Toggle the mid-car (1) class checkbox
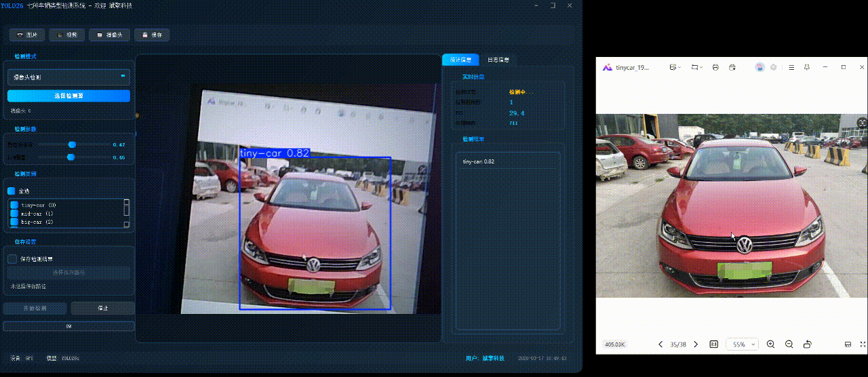The width and height of the screenshot is (868, 377). [14, 214]
